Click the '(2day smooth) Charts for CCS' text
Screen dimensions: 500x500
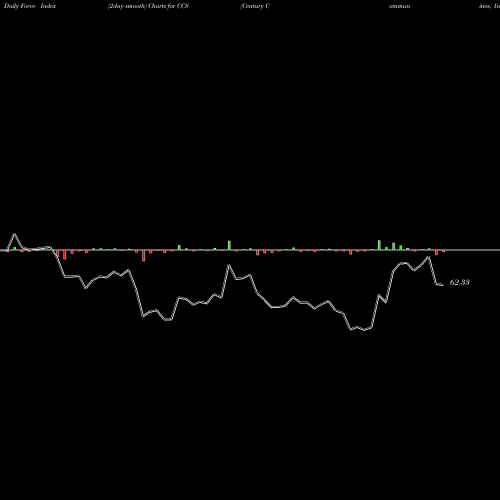148,6
